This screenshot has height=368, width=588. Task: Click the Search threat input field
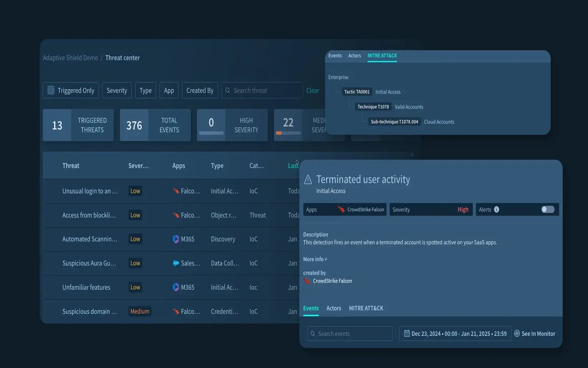(x=265, y=91)
